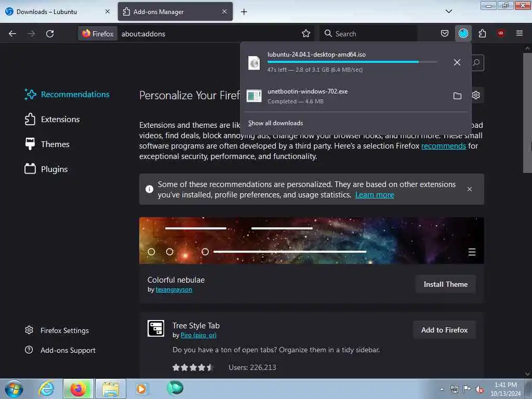The width and height of the screenshot is (532, 399).
Task: Click the lubuntu ISO file icon
Action: pyautogui.click(x=254, y=63)
